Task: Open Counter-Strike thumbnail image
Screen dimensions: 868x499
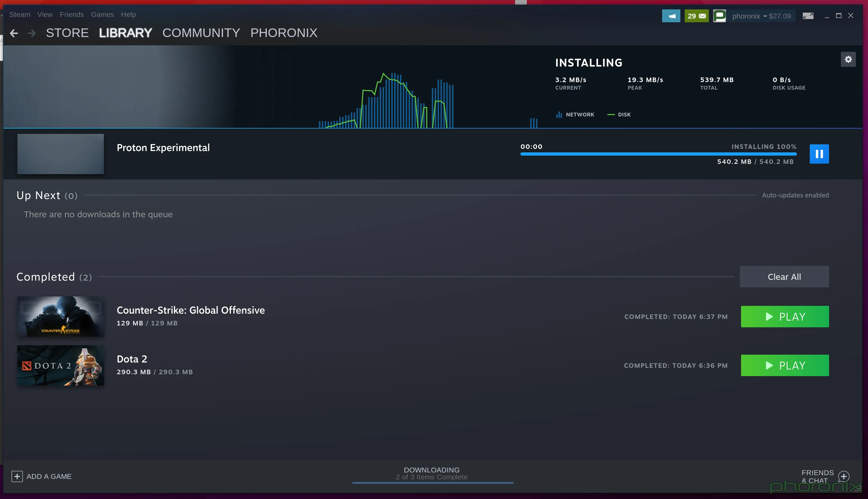Action: 61,316
